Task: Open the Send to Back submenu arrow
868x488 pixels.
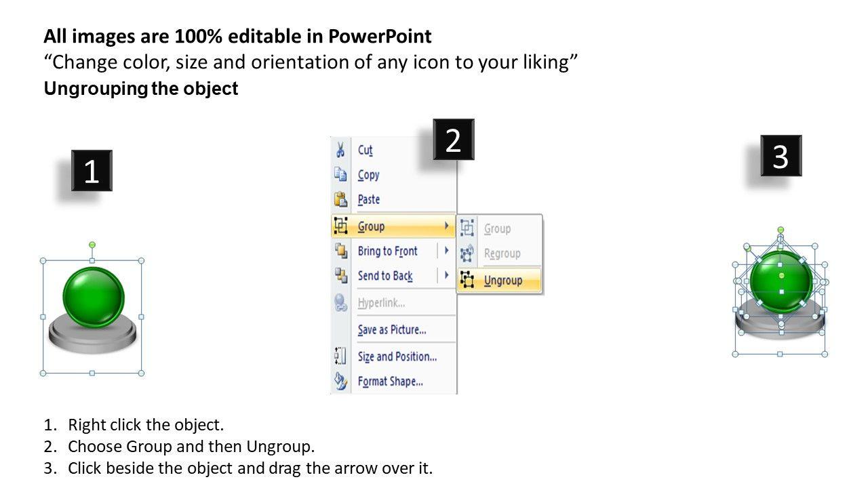Action: 446,275
